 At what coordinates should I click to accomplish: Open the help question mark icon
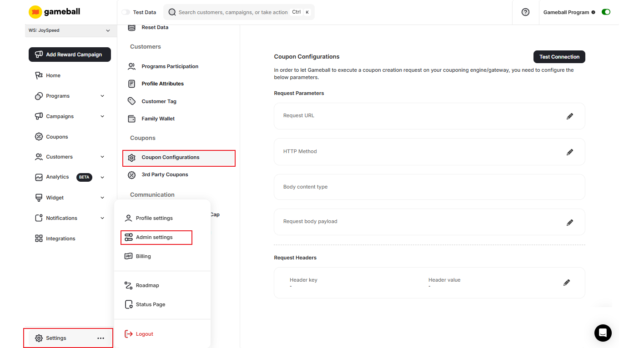525,12
